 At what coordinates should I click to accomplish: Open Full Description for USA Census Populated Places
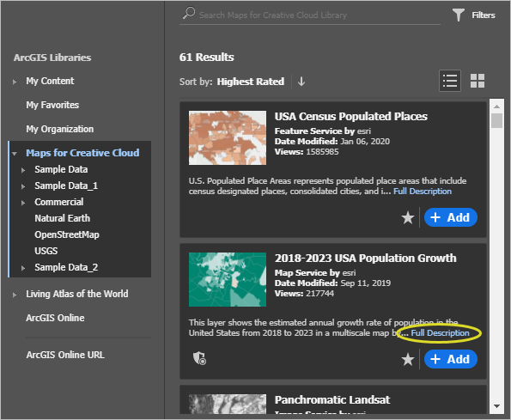tap(423, 192)
